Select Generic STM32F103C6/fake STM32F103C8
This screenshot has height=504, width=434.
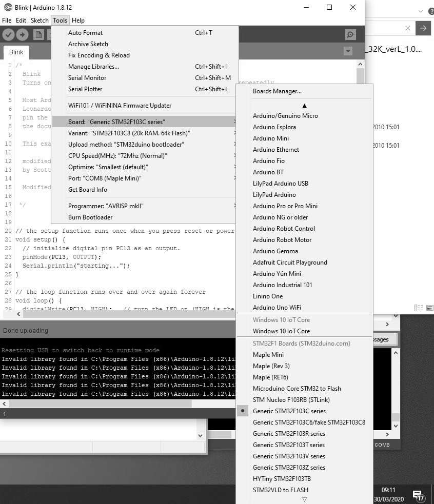pos(304,422)
